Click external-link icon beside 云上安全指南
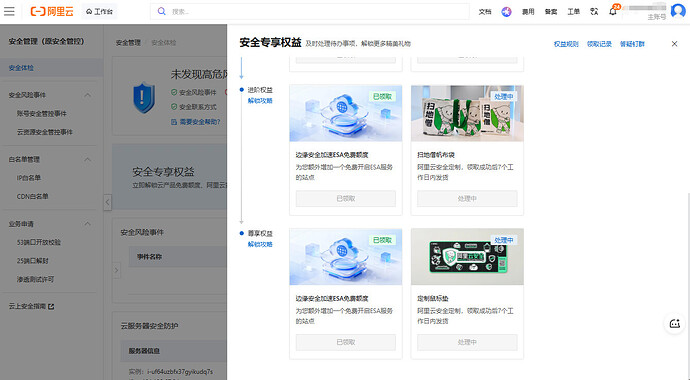The width and height of the screenshot is (690, 380). point(51,306)
